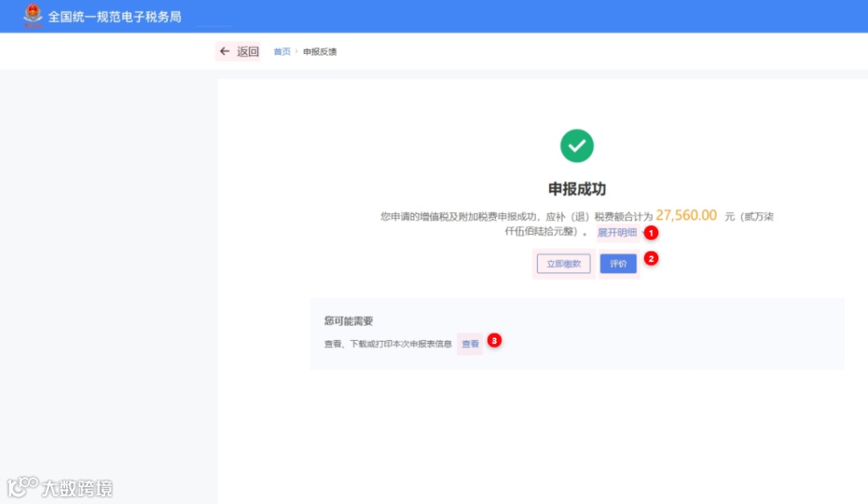Open the 首页 breadcrumb link
The height and width of the screenshot is (504, 868).
tap(282, 51)
